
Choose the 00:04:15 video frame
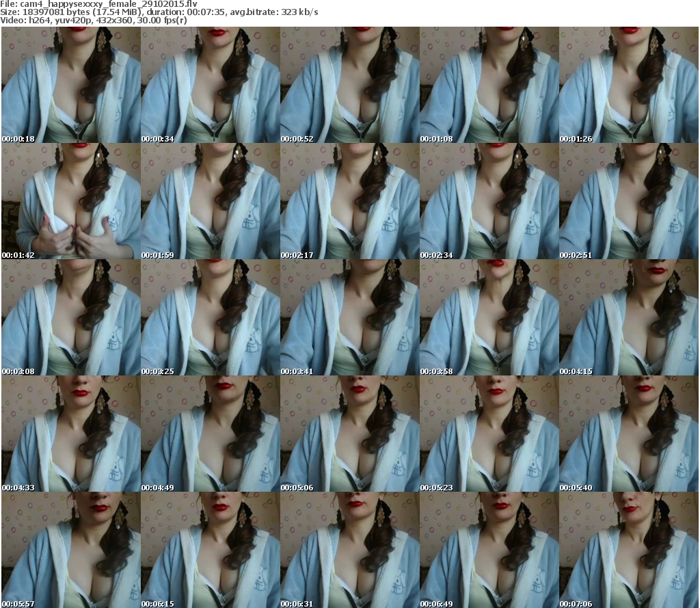click(x=629, y=317)
